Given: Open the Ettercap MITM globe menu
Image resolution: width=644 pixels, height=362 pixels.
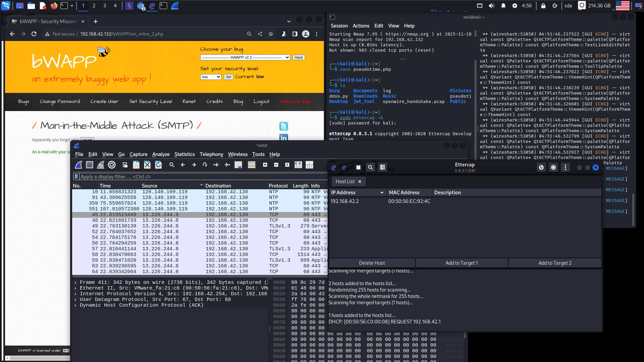Looking at the screenshot, I should tap(541, 167).
